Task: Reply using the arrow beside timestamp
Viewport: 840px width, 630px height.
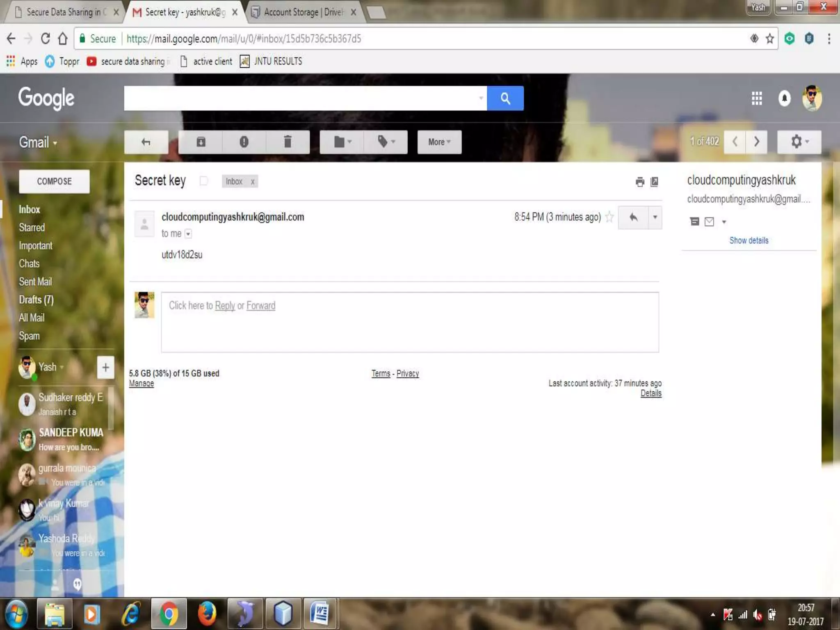Action: [633, 217]
